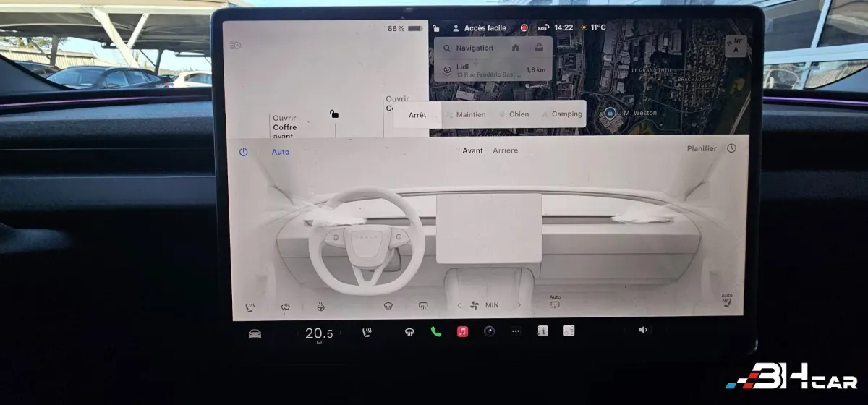
Task: Switch to the Arrière climate tab
Action: [x=505, y=150]
